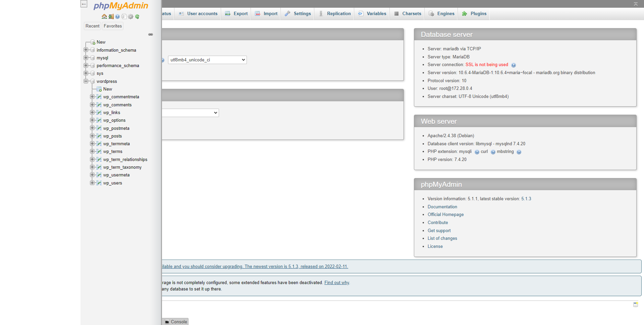
Task: Click the sys database cylinder icon
Action: point(93,73)
